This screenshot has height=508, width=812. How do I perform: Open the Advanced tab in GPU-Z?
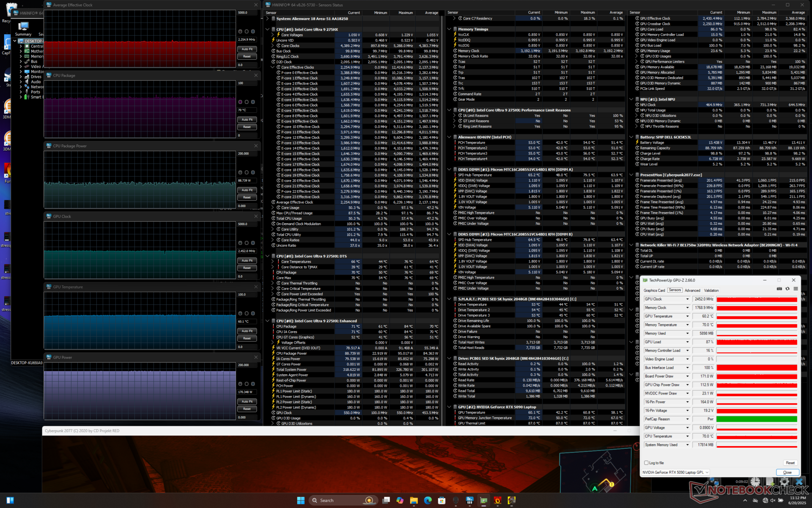tap(692, 290)
